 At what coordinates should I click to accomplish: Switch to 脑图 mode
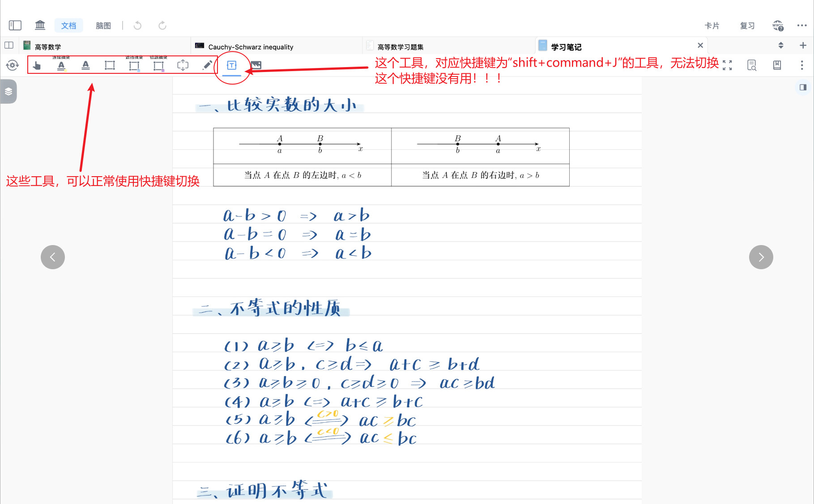pyautogui.click(x=103, y=25)
